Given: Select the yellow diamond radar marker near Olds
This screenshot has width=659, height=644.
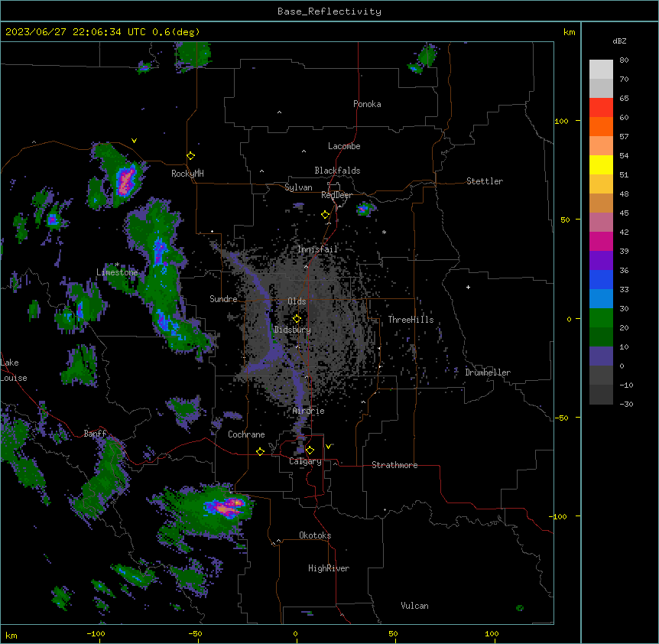Looking at the screenshot, I should [297, 319].
